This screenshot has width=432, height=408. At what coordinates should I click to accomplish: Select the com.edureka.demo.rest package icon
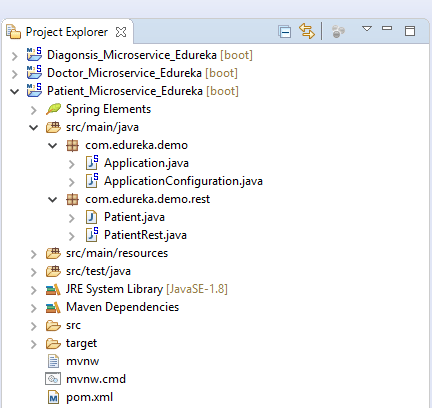72,199
